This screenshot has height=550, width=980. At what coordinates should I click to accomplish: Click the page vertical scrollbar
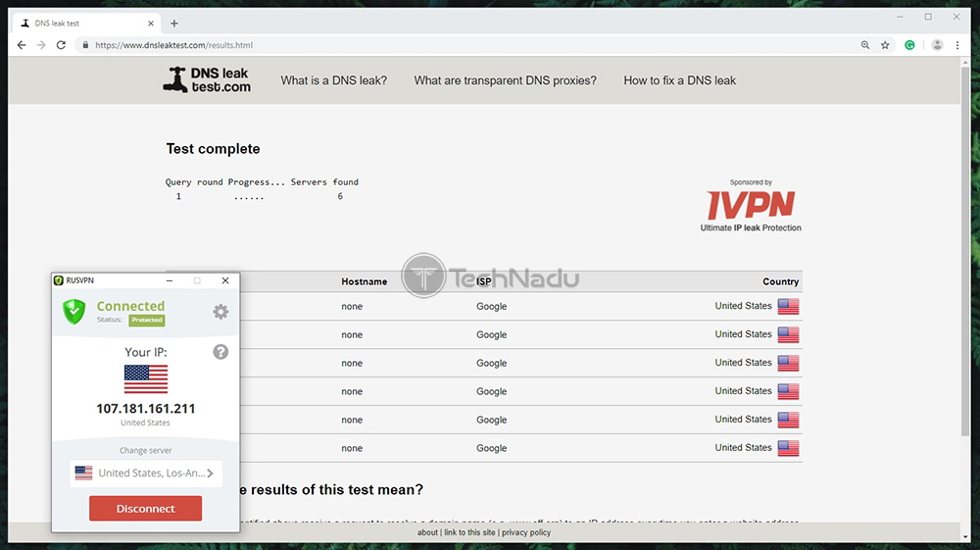click(x=965, y=250)
